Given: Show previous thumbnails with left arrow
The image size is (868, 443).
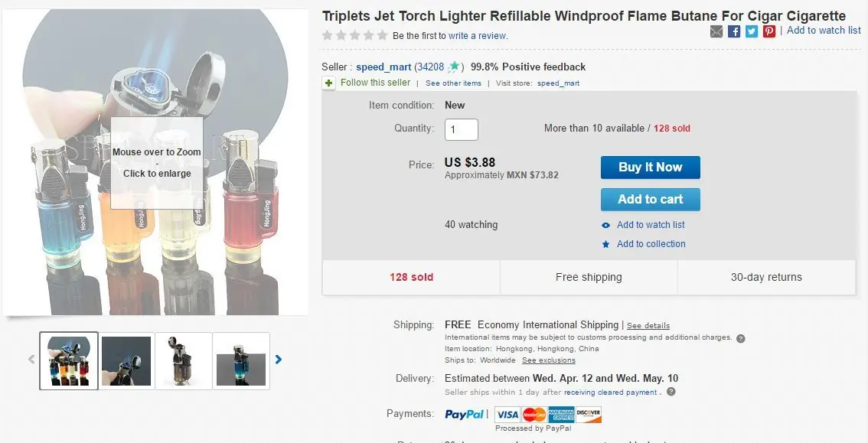Looking at the screenshot, I should coord(31,360).
